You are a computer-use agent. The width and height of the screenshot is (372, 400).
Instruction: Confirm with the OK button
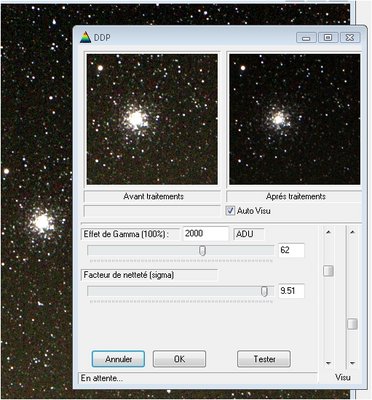click(x=179, y=359)
